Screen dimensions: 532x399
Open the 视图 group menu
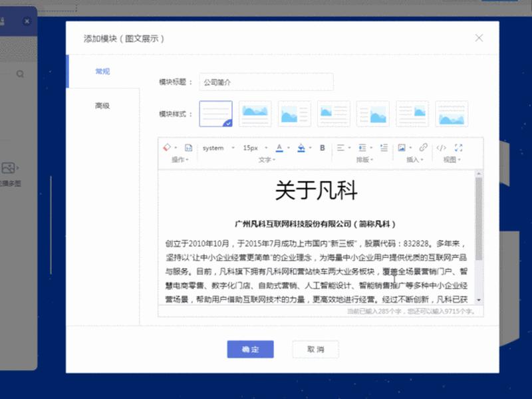[x=452, y=160]
